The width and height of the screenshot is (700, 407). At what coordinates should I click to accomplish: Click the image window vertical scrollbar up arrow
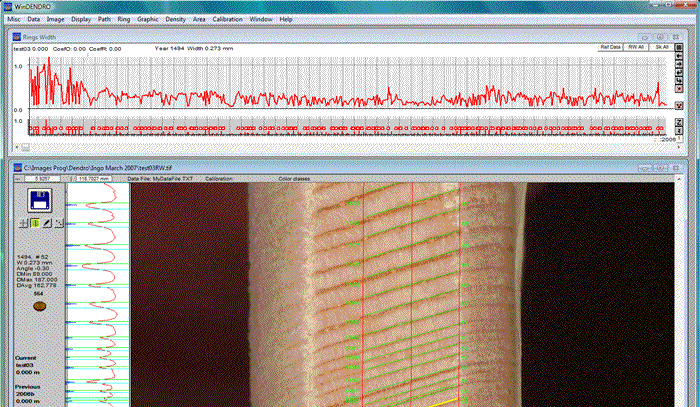[679, 179]
